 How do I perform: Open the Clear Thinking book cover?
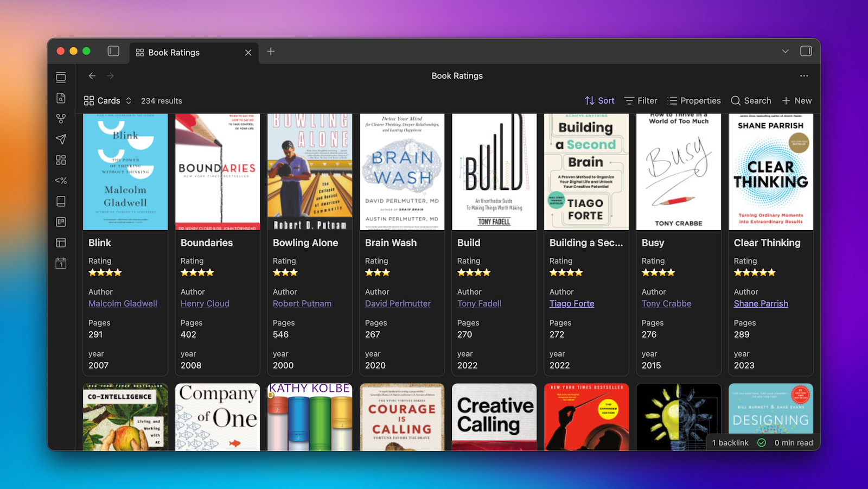coord(771,172)
